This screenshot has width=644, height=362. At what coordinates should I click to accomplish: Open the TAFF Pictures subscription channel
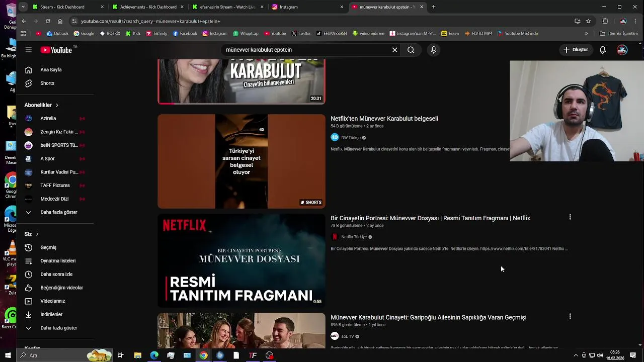[55, 186]
